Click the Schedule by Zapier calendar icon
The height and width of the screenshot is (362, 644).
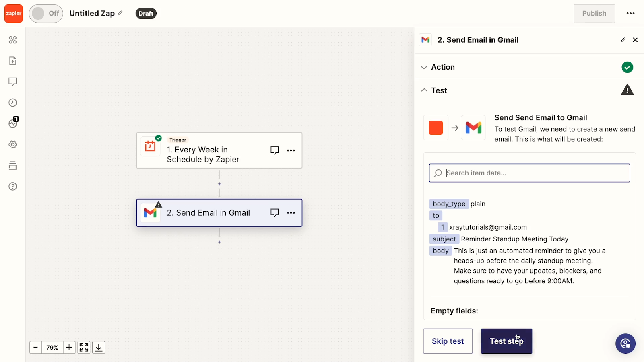[x=150, y=146]
